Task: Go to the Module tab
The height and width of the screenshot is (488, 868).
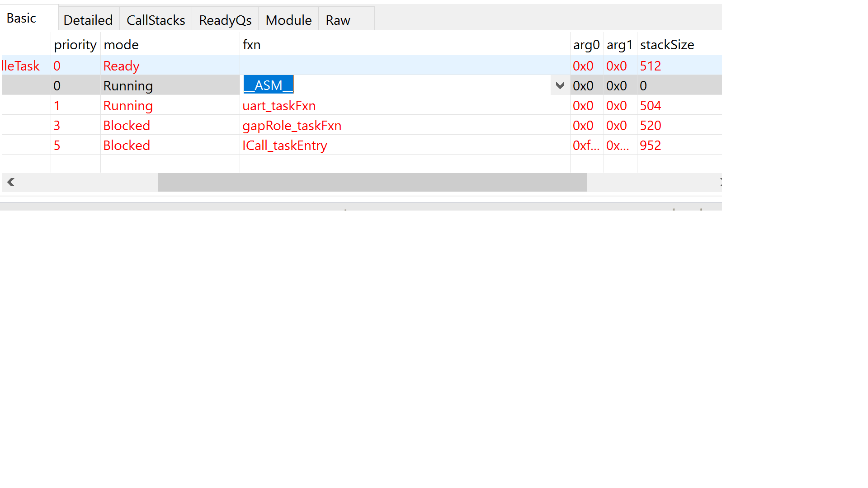Action: [x=288, y=20]
